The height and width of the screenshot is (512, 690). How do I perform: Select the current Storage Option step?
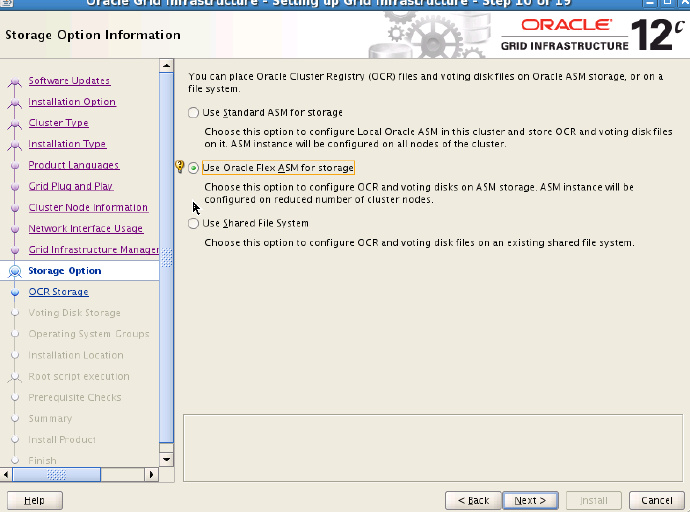64,271
